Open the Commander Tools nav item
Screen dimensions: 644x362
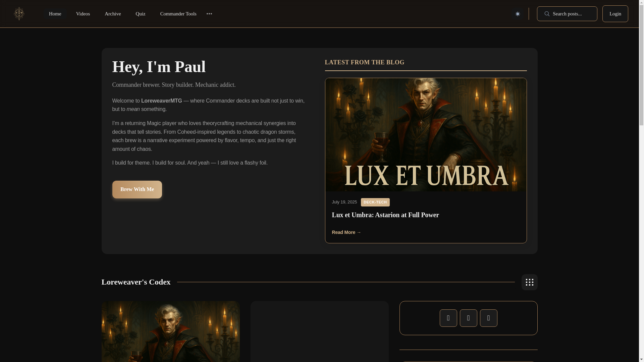(178, 14)
